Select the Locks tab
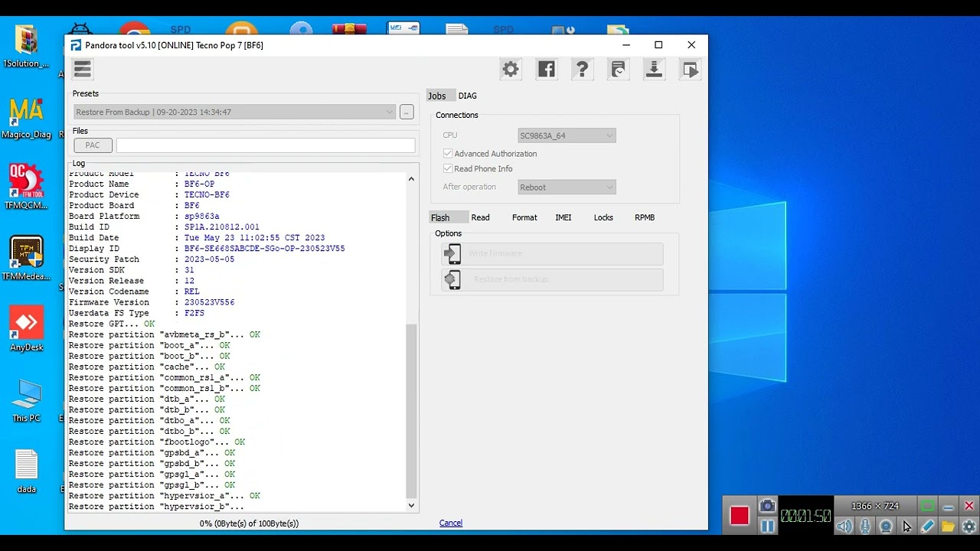Viewport: 980px width, 551px height. point(603,217)
